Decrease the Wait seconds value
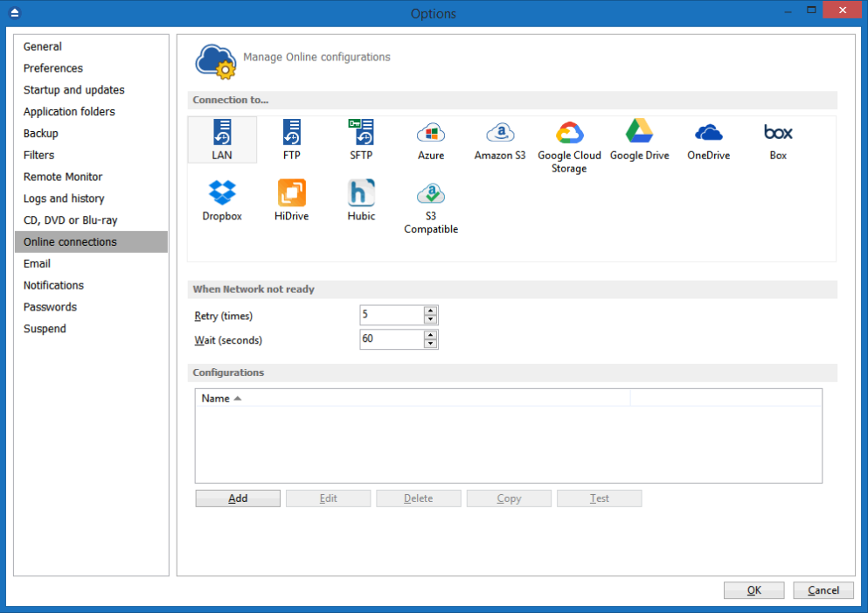Screen dimensions: 868x613 [x=430, y=344]
